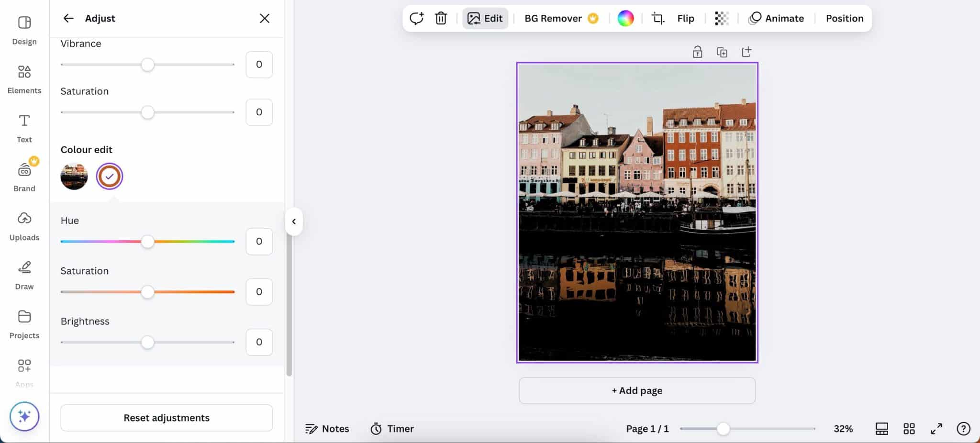Click the Colour edit Saturation slider handle
The width and height of the screenshot is (980, 443).
pos(148,292)
